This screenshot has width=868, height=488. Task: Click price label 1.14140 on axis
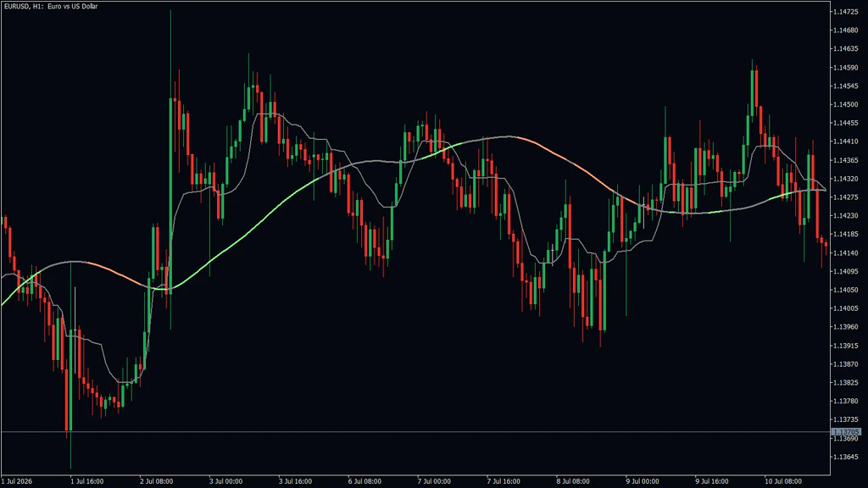pos(846,252)
